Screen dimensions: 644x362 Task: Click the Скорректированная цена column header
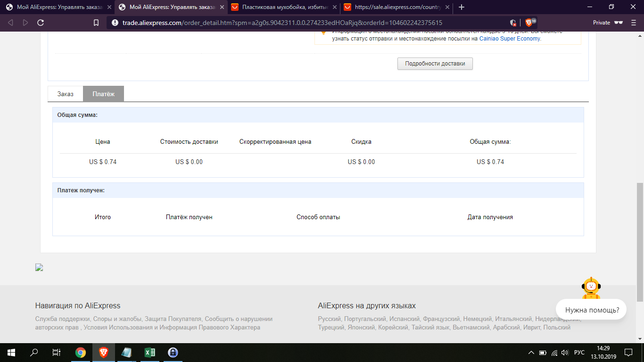pos(275,141)
